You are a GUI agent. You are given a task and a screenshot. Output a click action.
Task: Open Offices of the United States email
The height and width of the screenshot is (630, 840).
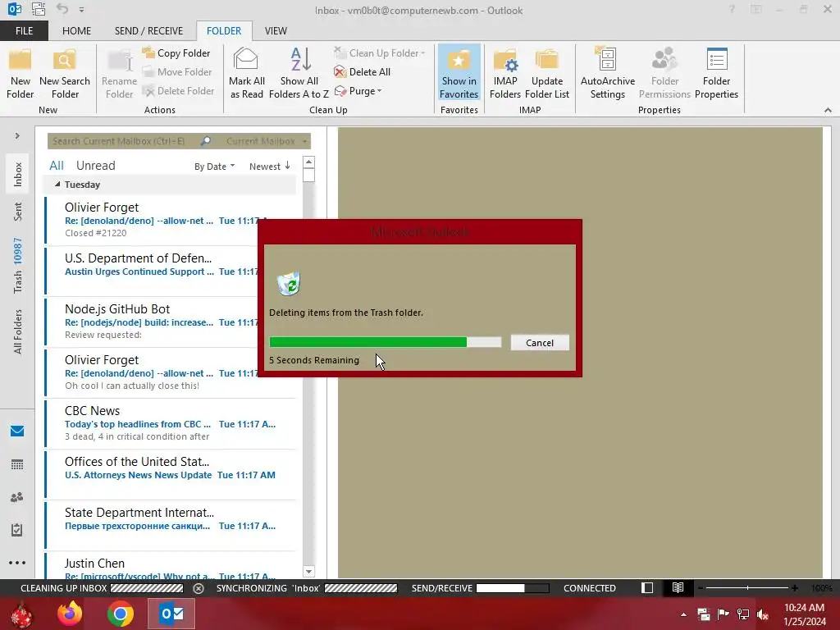pos(171,475)
